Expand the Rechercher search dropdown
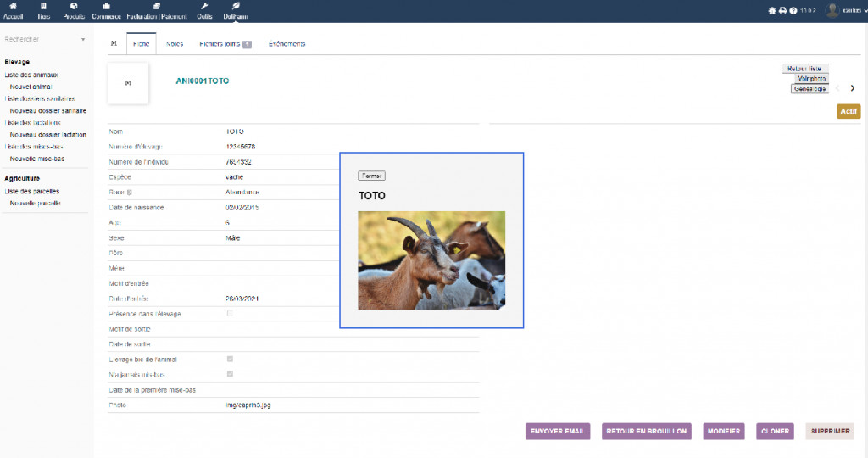Viewport: 868px width, 458px height. [83, 39]
